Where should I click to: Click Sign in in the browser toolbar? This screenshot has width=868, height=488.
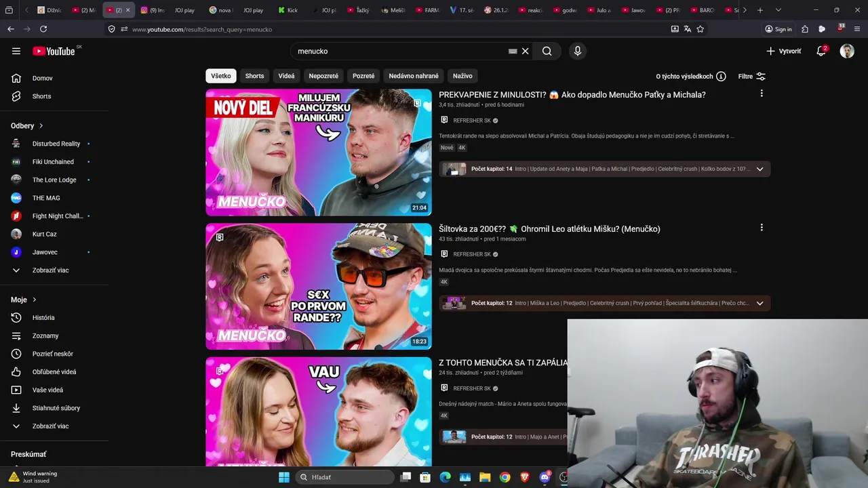(778, 29)
